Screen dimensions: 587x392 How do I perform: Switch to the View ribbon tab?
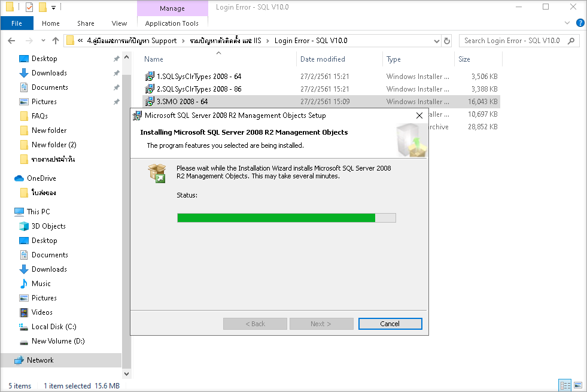pos(119,23)
